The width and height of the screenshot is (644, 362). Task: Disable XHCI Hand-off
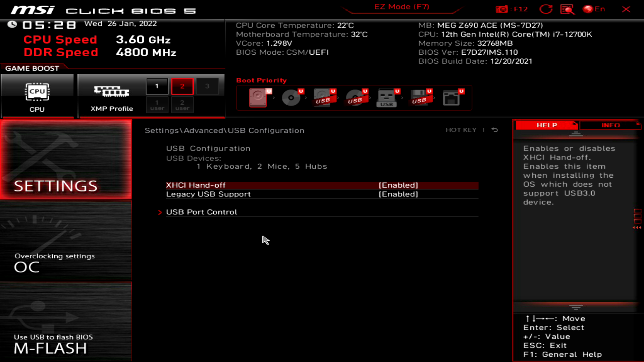coord(398,185)
